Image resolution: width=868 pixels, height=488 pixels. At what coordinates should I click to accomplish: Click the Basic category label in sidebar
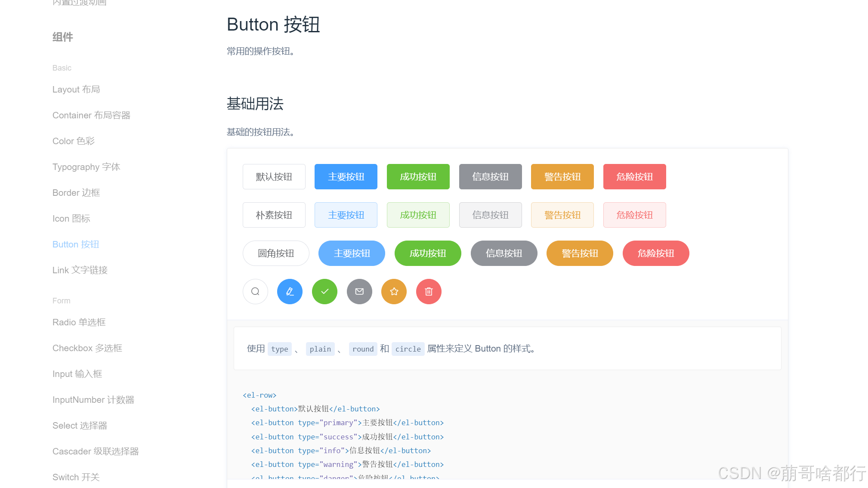click(62, 68)
